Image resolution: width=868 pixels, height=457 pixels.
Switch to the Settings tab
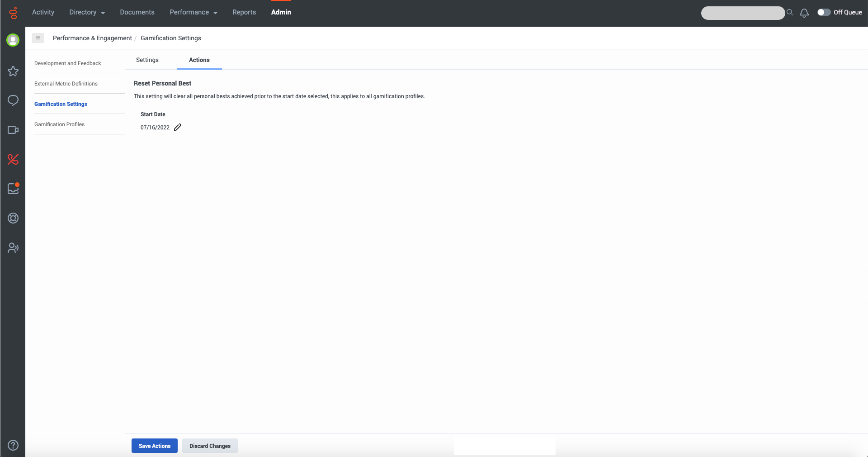[147, 60]
